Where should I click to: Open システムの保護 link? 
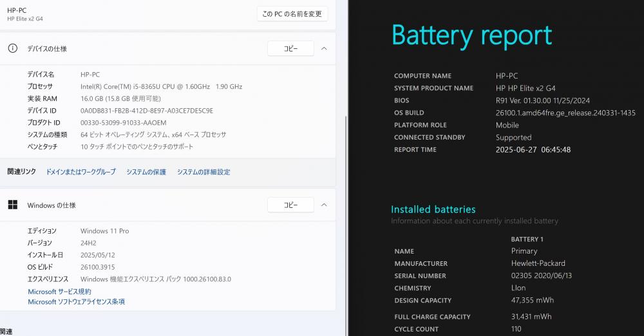(x=146, y=172)
